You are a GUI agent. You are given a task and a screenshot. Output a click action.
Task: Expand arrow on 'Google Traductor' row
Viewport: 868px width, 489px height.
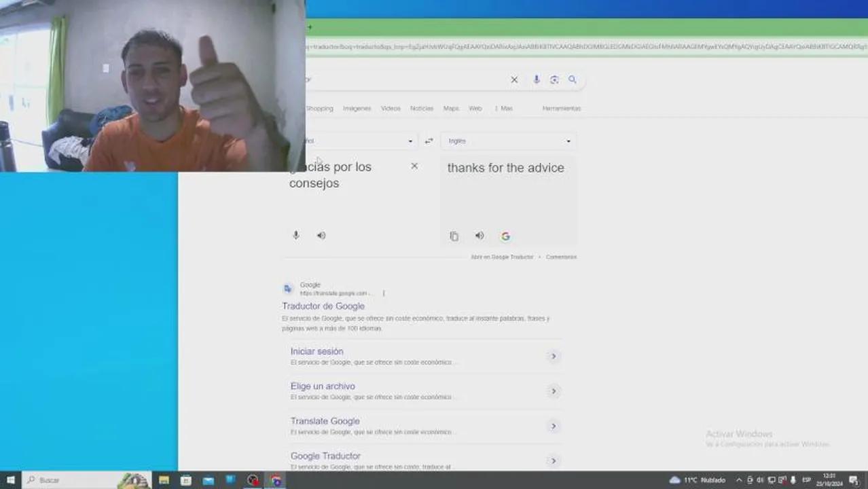click(x=554, y=461)
